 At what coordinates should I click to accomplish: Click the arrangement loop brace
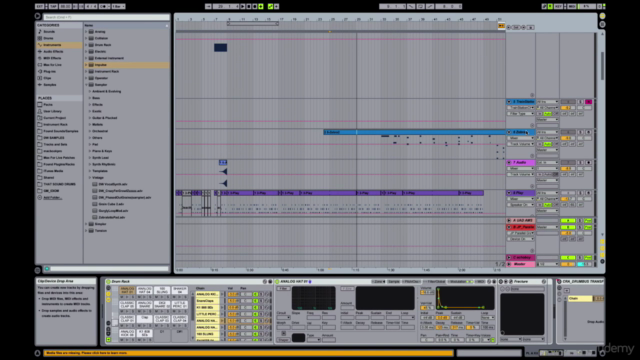(253, 24)
